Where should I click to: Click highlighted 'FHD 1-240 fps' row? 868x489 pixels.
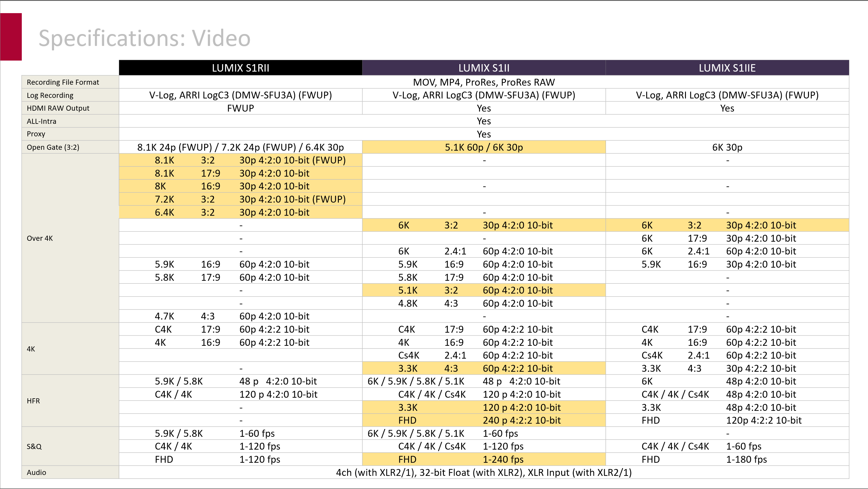pyautogui.click(x=484, y=459)
